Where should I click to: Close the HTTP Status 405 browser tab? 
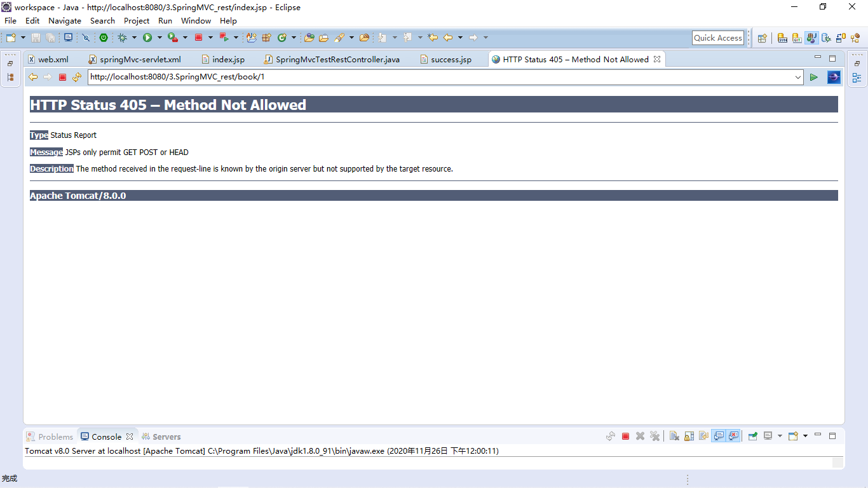657,59
